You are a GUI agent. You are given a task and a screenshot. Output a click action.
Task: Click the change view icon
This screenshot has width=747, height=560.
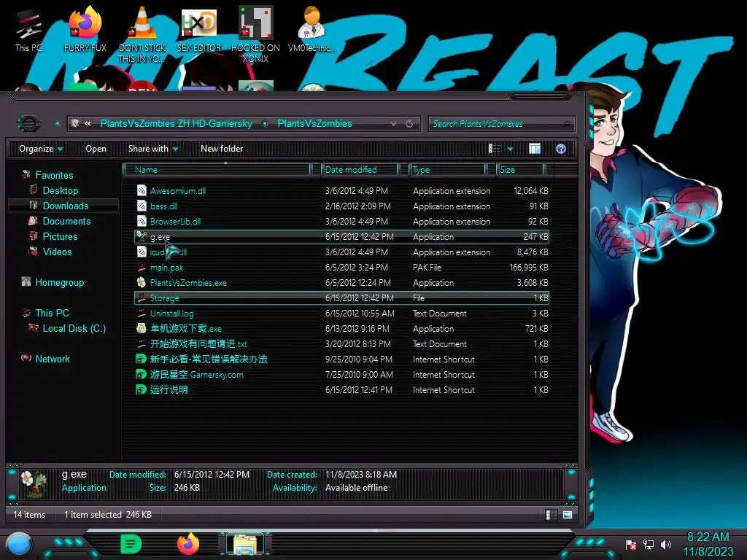494,149
